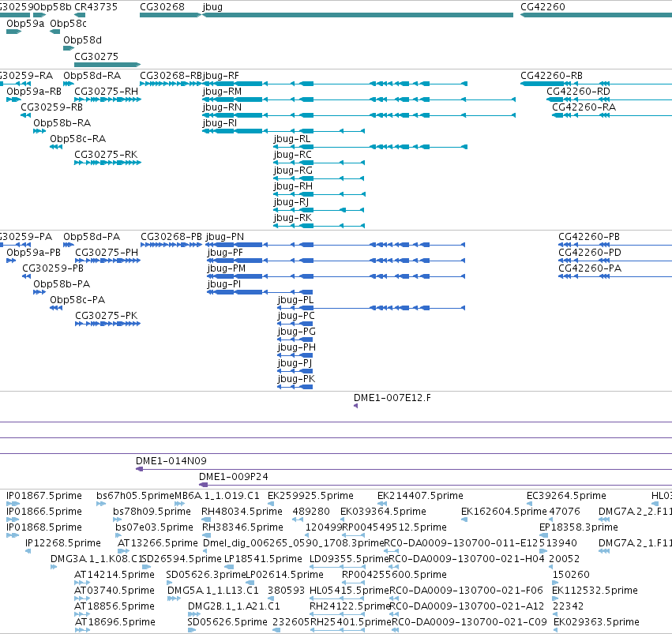Click the jbug-PL protein label
The image size is (672, 634).
[295, 300]
